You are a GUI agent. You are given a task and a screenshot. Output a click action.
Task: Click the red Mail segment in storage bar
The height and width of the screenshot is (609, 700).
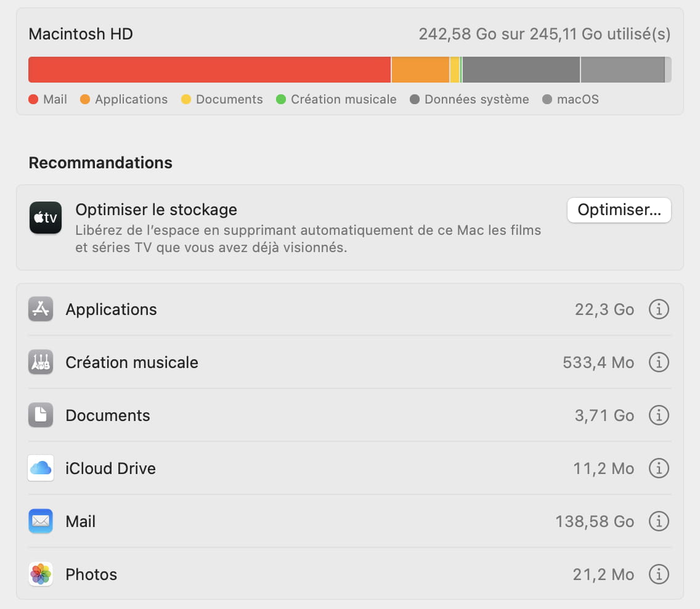pos(210,70)
